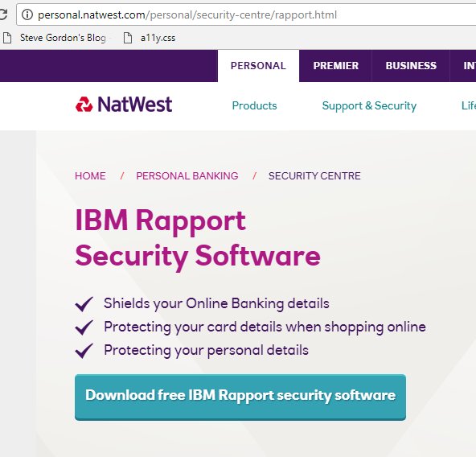Switch to the BUSINESS tab
Image resolution: width=476 pixels, height=457 pixels.
point(411,66)
